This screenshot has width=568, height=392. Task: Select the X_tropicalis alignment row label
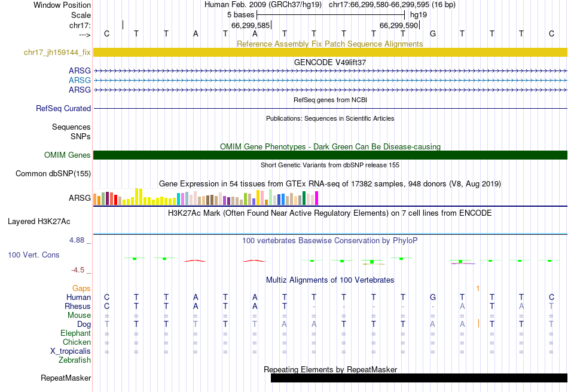[71, 351]
